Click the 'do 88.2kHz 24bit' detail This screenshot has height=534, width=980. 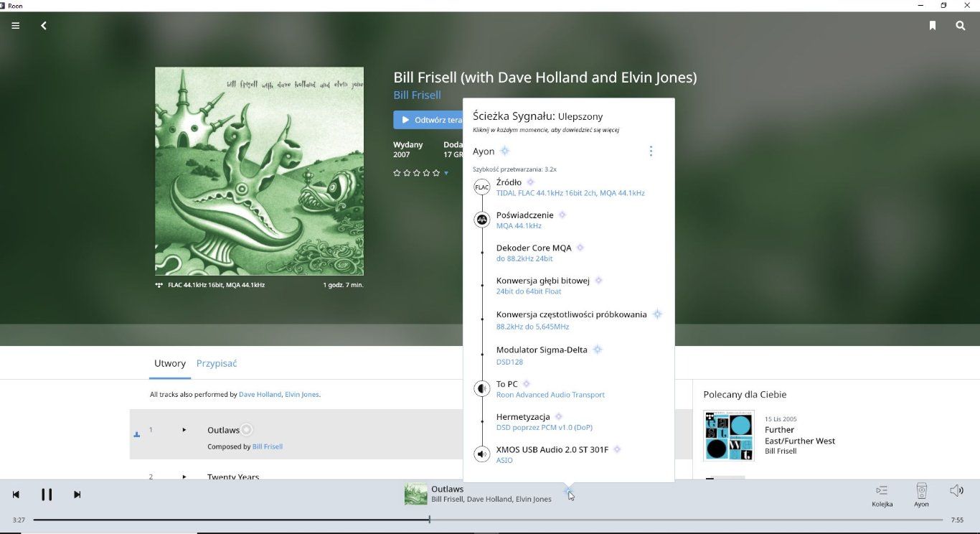524,258
